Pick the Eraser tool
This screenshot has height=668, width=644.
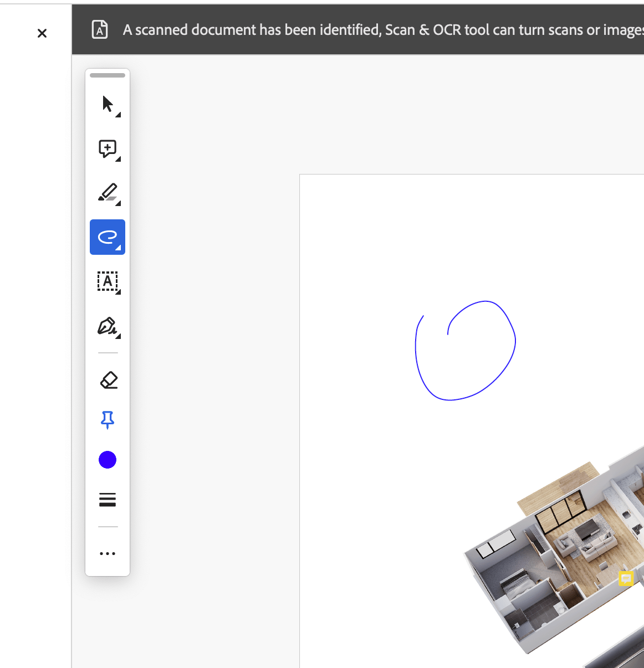(107, 380)
